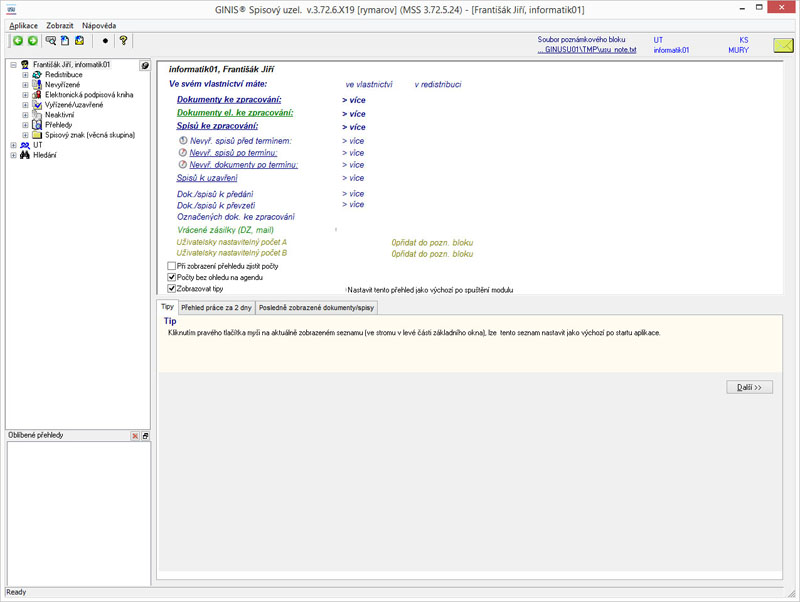
Task: Enable 'Při zobrazení přehledu zjistit počty' checkbox
Action: (x=171, y=266)
